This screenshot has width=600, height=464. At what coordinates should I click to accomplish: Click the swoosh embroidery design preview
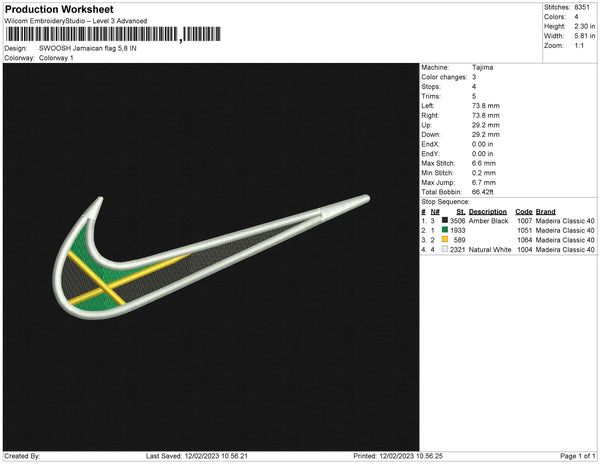[211, 256]
